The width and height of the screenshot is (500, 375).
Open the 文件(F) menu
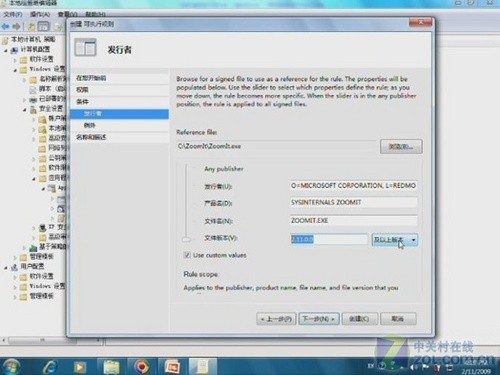13,14
